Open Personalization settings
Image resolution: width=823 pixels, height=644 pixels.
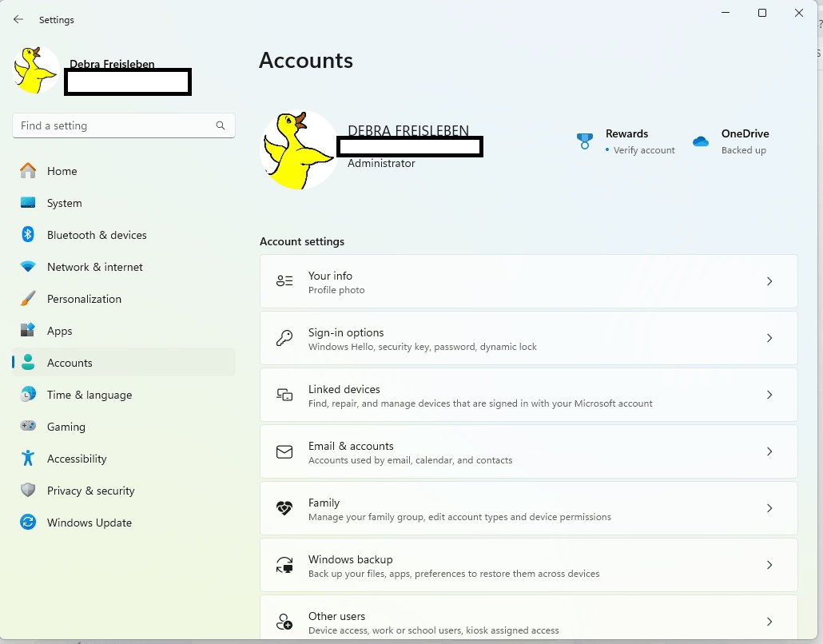point(123,299)
